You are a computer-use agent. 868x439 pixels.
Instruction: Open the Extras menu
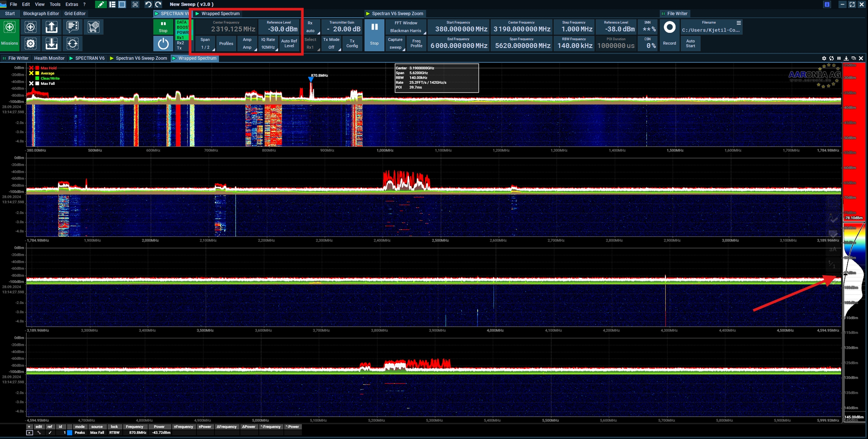(72, 5)
